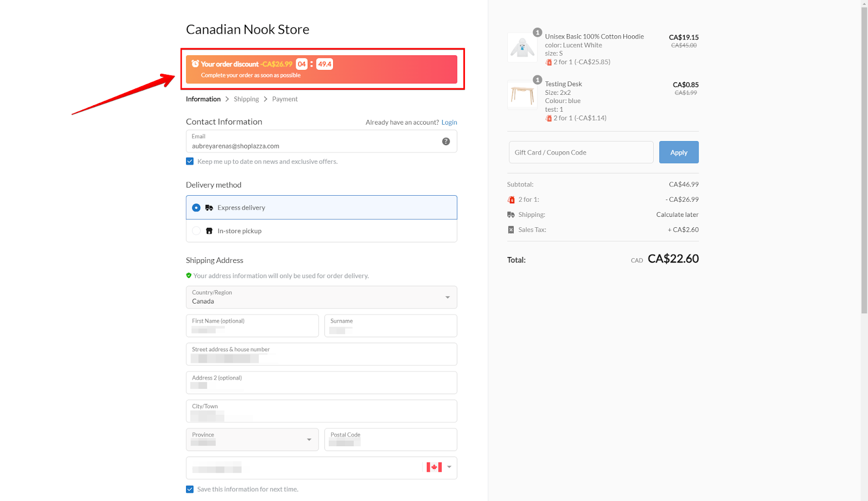868x501 pixels.
Task: Uncheck the news and exclusive offers checkbox
Action: pos(190,162)
